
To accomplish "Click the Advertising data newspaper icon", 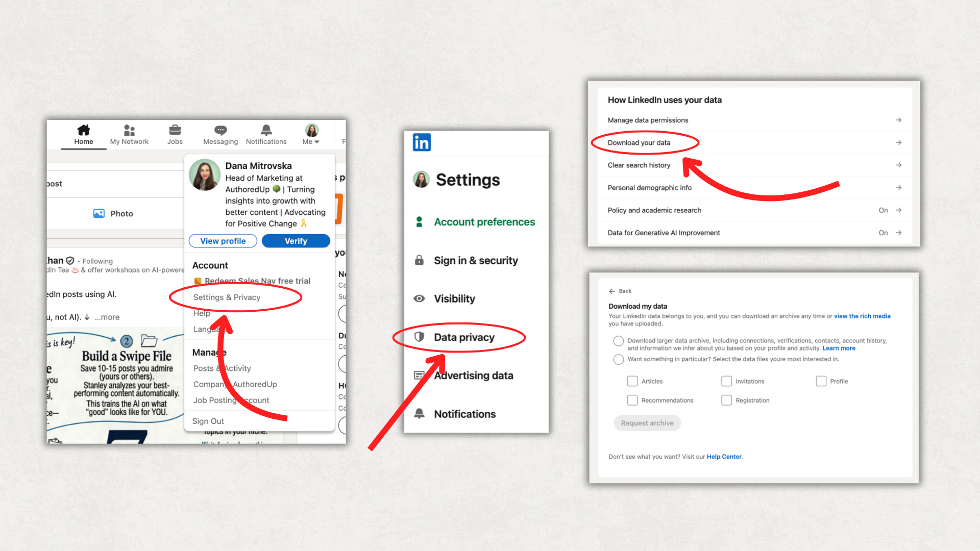I will (419, 375).
